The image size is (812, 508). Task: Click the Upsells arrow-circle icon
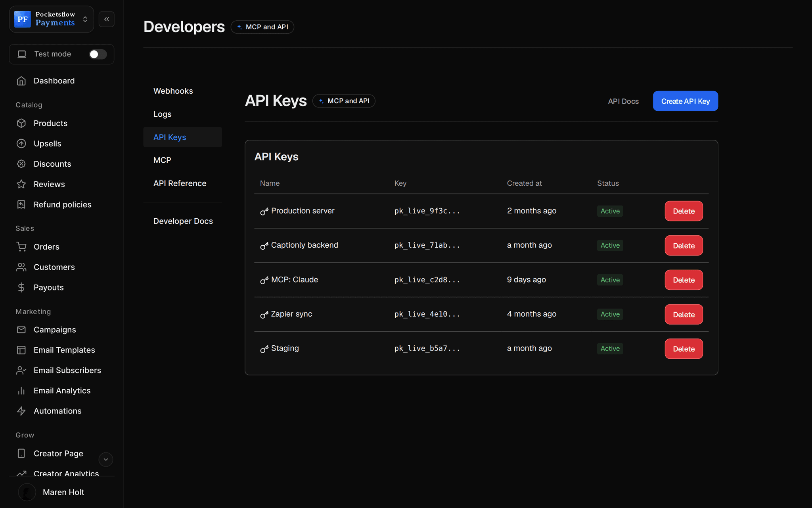[21, 144]
